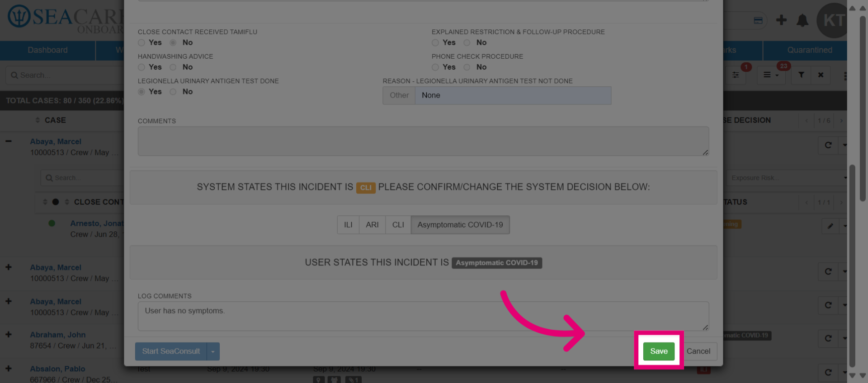Open the Abraham, John case link
This screenshot has height=383, width=868.
[58, 335]
